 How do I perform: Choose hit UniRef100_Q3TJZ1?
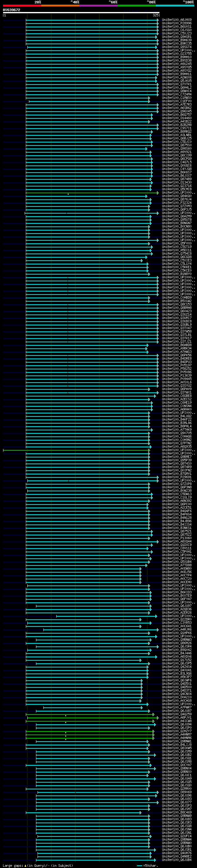[x=177, y=342]
